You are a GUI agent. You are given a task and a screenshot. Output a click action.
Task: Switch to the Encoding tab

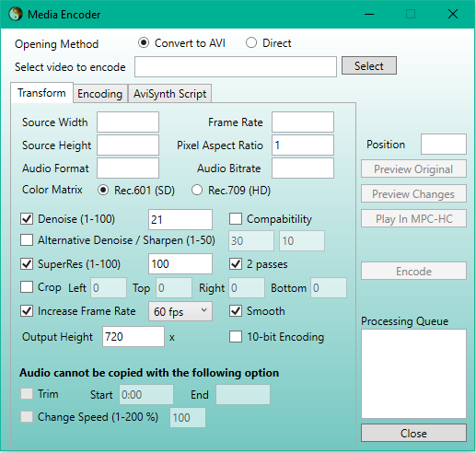tap(100, 94)
